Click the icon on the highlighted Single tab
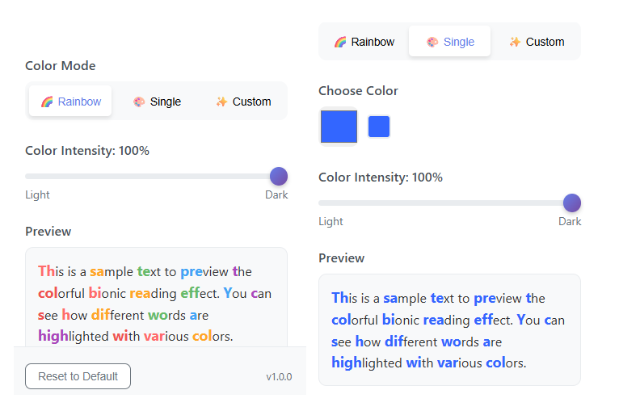Screen dimensions: 640x400 (432, 42)
